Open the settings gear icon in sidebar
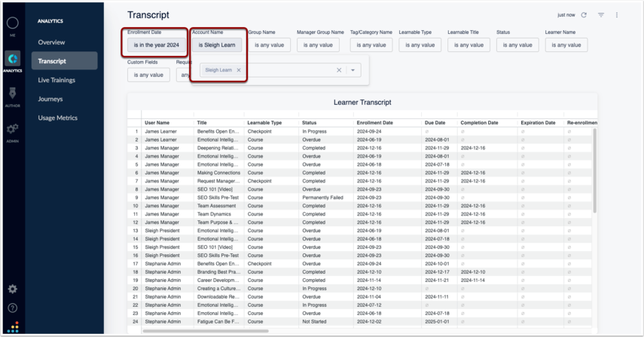 tap(13, 289)
